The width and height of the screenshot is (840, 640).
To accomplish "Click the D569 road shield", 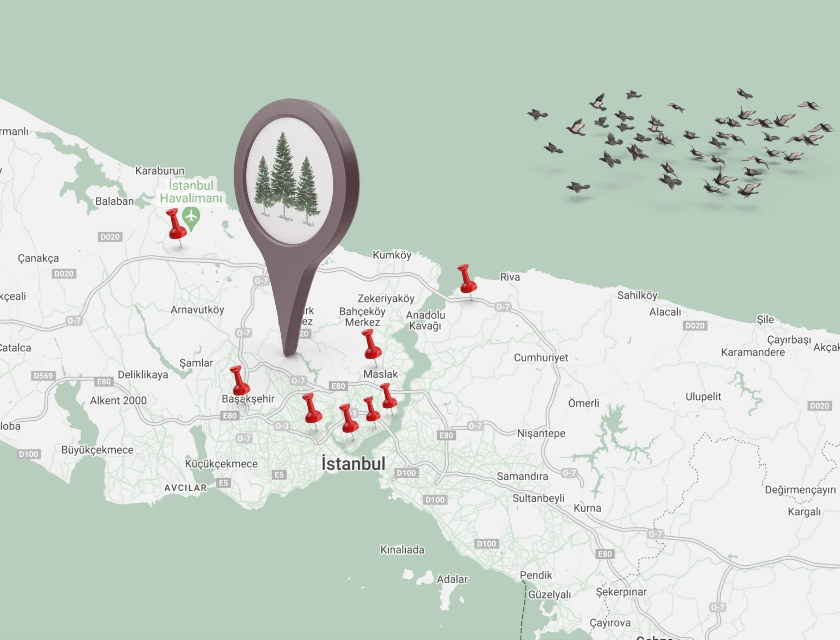I will click(43, 376).
